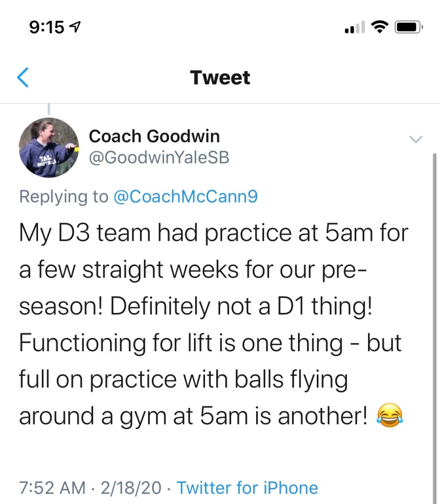The width and height of the screenshot is (440, 504).
Task: Tap the "Replying to" label
Action: point(63,197)
